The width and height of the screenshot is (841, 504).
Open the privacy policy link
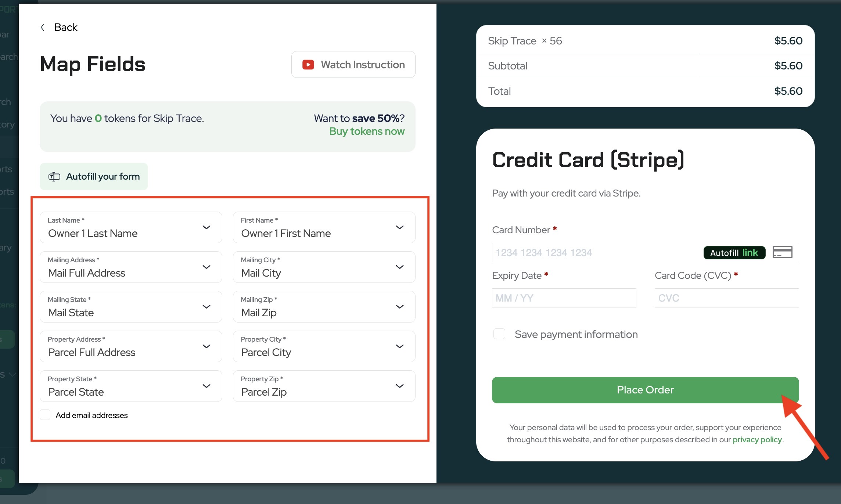pos(757,440)
